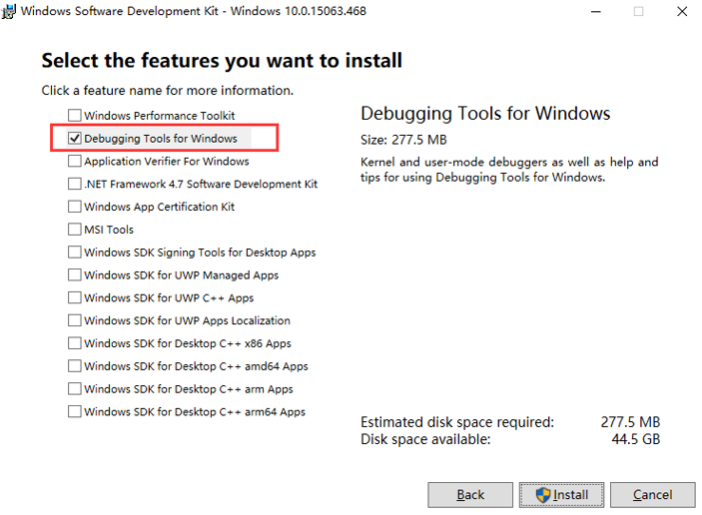
Task: Check Windows SDK Signing Tools for Desktop Apps
Action: 75,253
